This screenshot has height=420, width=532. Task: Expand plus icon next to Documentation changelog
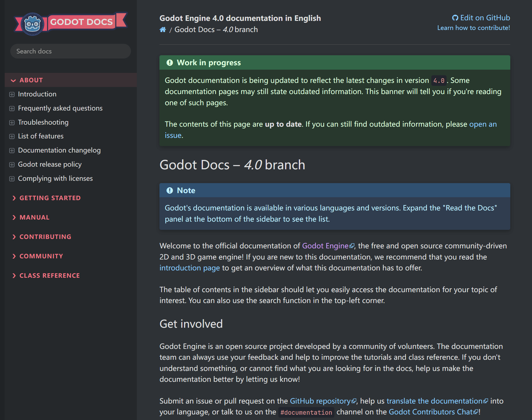pyautogui.click(x=12, y=150)
